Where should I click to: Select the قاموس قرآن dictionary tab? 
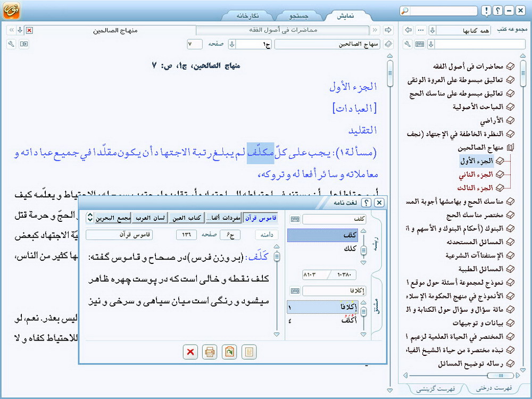point(261,218)
